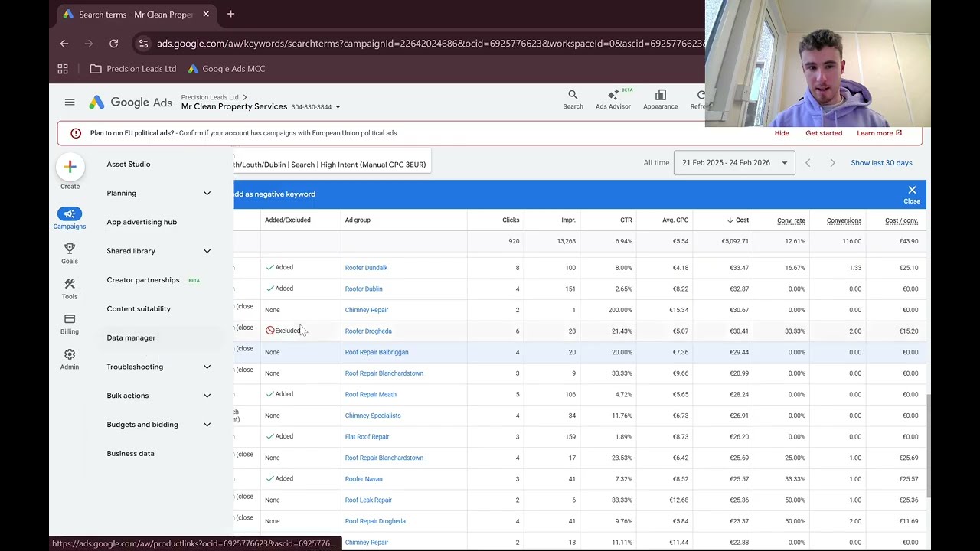Open Precision Leads Ltd bookmark folder

point(133,69)
